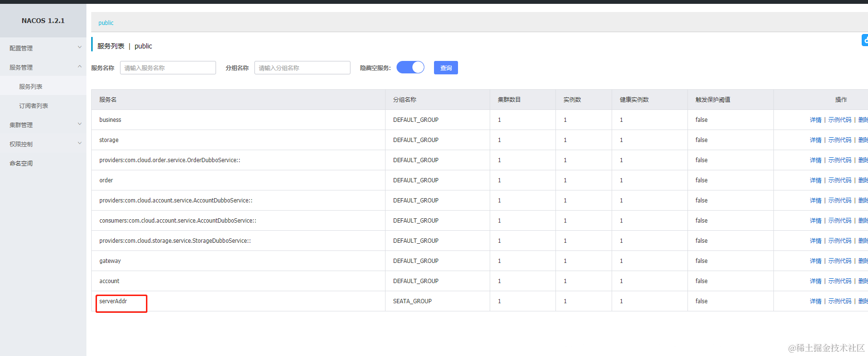Image resolution: width=868 pixels, height=356 pixels.
Task: Expand the 集群管理 menu chevron
Action: pyautogui.click(x=80, y=124)
